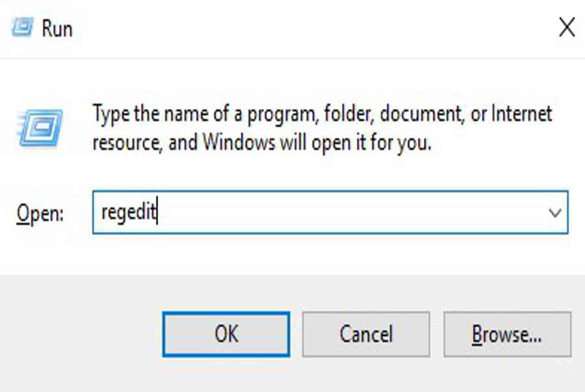Click inside the Open text box
585x392 pixels.
coord(330,212)
